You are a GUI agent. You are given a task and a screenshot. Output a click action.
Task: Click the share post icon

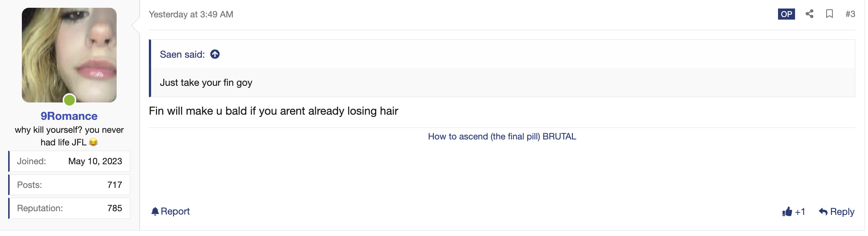tap(809, 14)
